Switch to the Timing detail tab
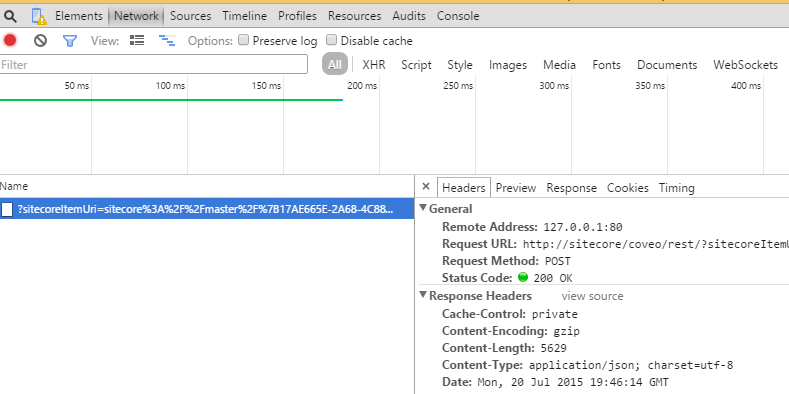Screen dimensions: 789x394 pyautogui.click(x=677, y=188)
